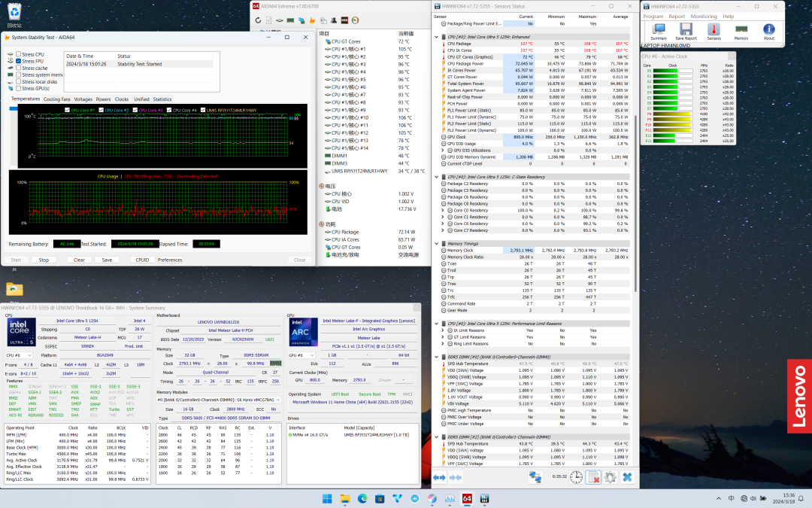812x508 pixels.
Task: Enable the Stress GPU(s) checkbox
Action: (x=19, y=88)
